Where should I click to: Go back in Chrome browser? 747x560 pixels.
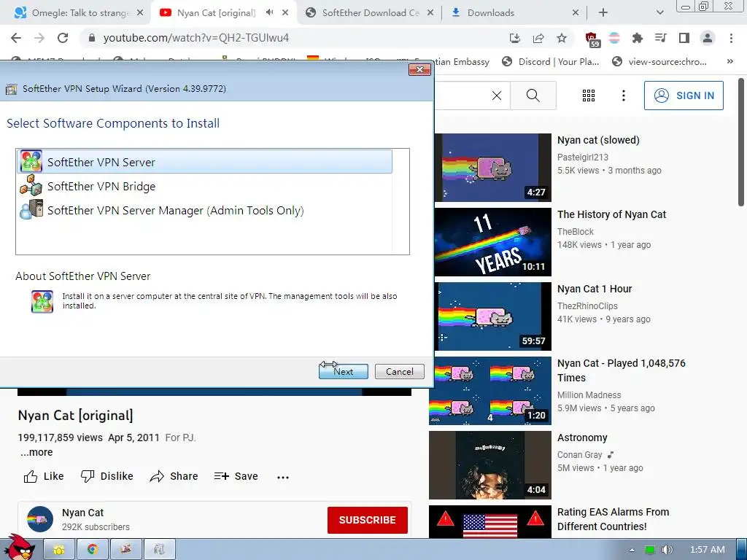16,38
